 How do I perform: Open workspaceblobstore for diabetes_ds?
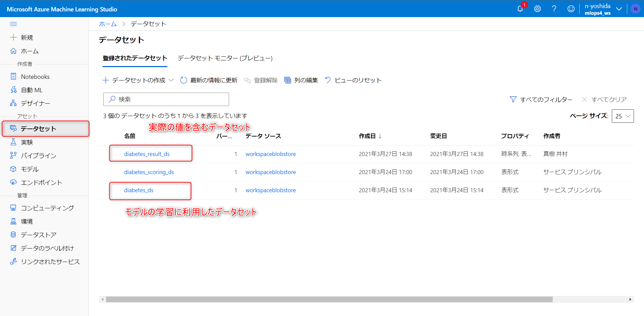click(x=271, y=190)
